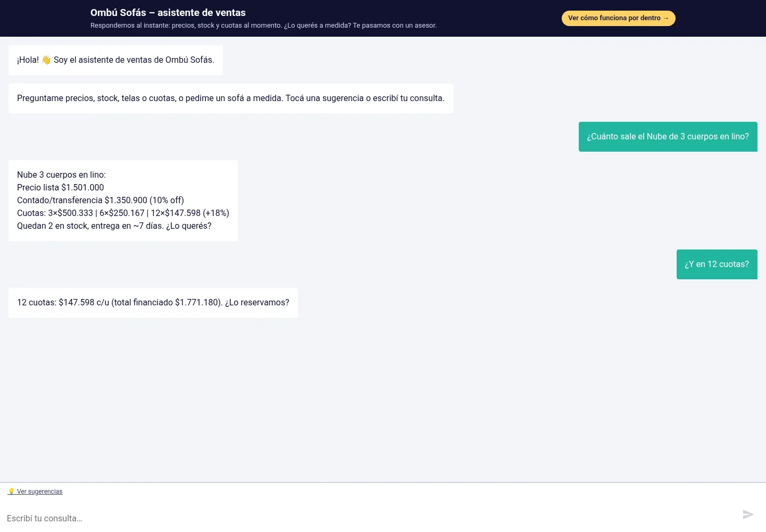Click the header subtitle 'Respondemos al instante'
Image resolution: width=766 pixels, height=532 pixels.
pos(263,26)
